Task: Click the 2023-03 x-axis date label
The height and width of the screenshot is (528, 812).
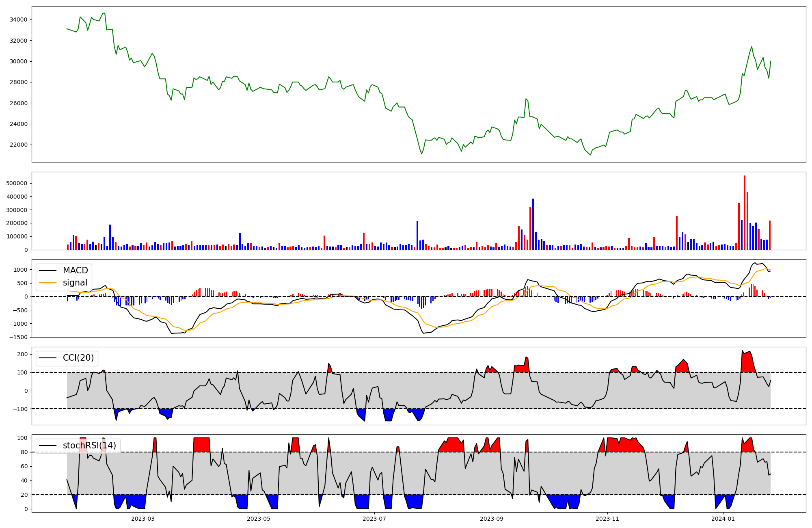Action: point(143,519)
